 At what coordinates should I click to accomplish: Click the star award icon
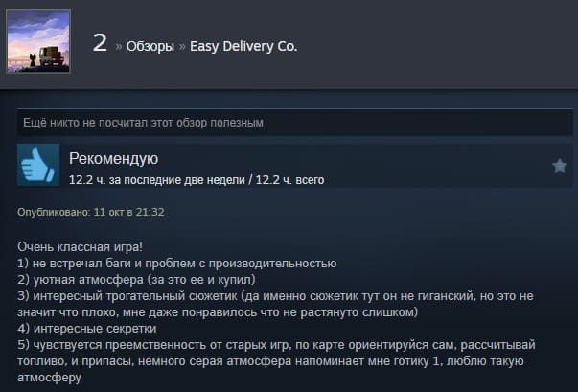(x=559, y=166)
